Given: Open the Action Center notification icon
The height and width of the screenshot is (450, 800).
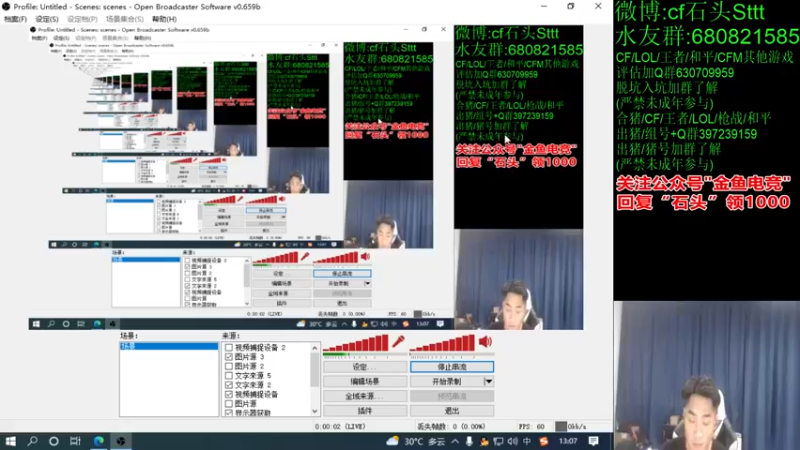Looking at the screenshot, I should click(x=593, y=441).
